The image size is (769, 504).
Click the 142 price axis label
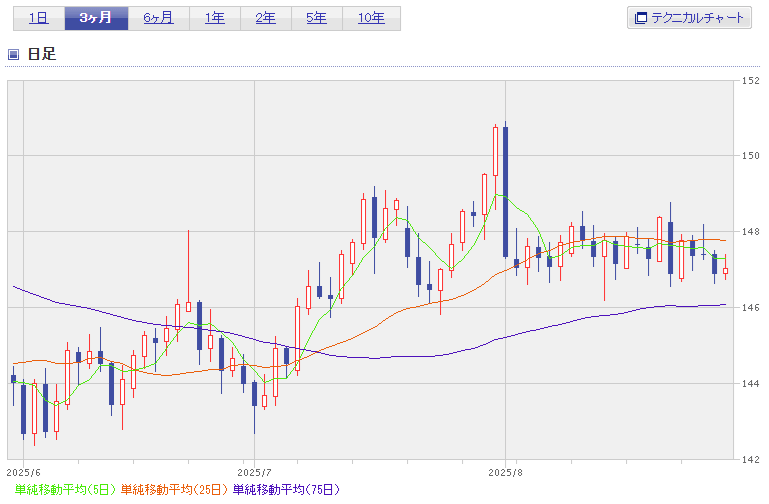(750, 459)
